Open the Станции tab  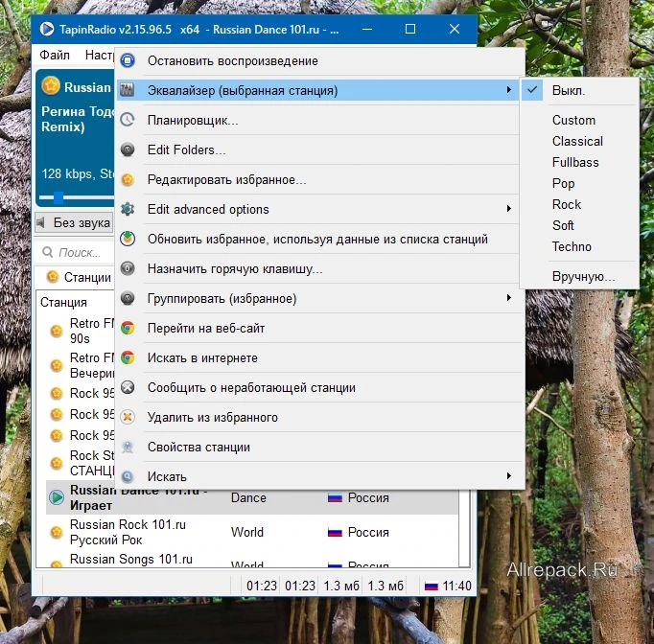click(79, 277)
